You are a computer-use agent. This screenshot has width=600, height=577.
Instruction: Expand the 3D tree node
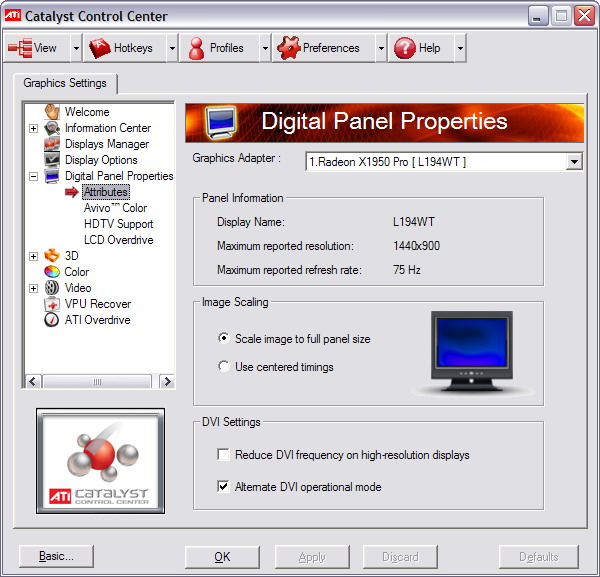tap(34, 256)
